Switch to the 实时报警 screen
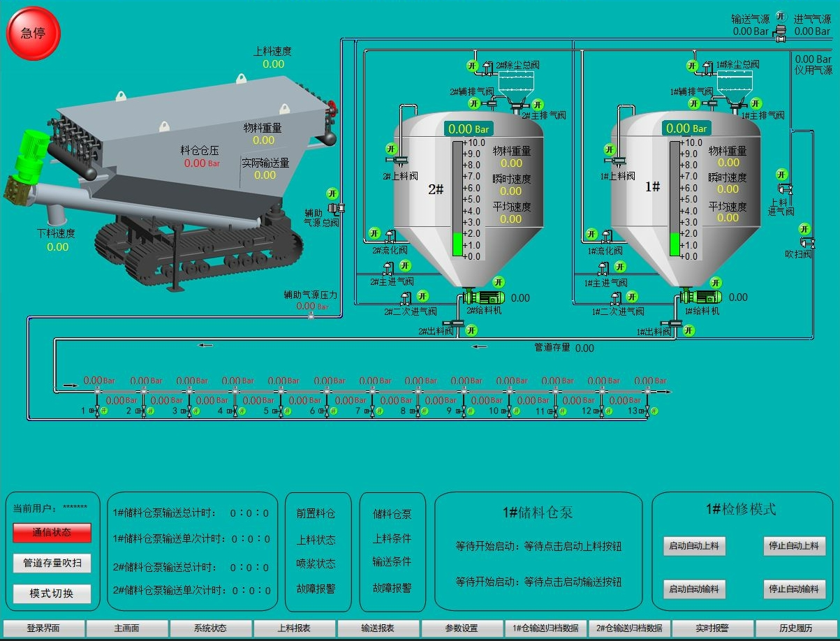Screen dimensions: 840x641 [712, 628]
